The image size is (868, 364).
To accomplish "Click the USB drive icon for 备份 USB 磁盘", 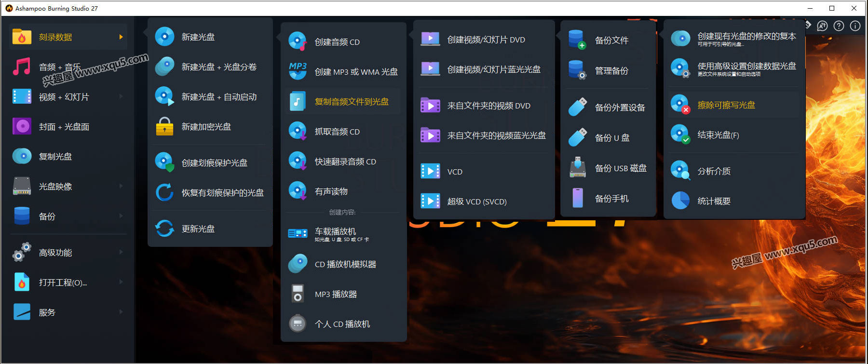I will point(578,168).
